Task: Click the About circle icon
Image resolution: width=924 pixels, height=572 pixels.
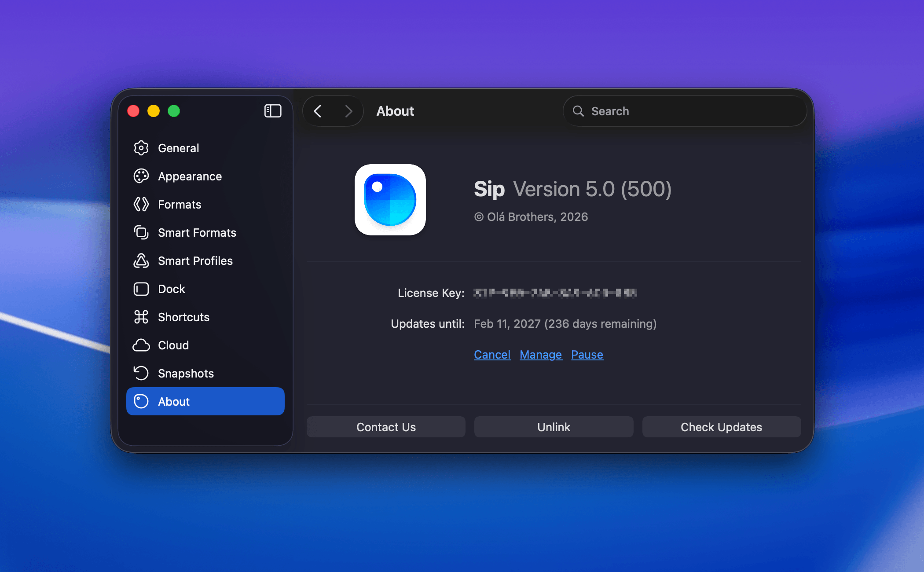Action: [x=141, y=402]
